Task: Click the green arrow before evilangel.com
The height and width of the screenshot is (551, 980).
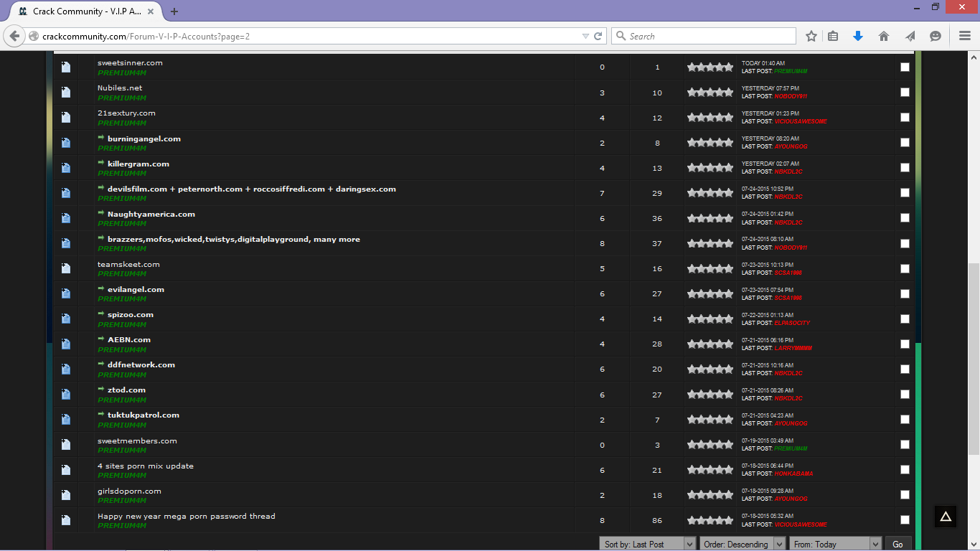Action: coord(101,288)
